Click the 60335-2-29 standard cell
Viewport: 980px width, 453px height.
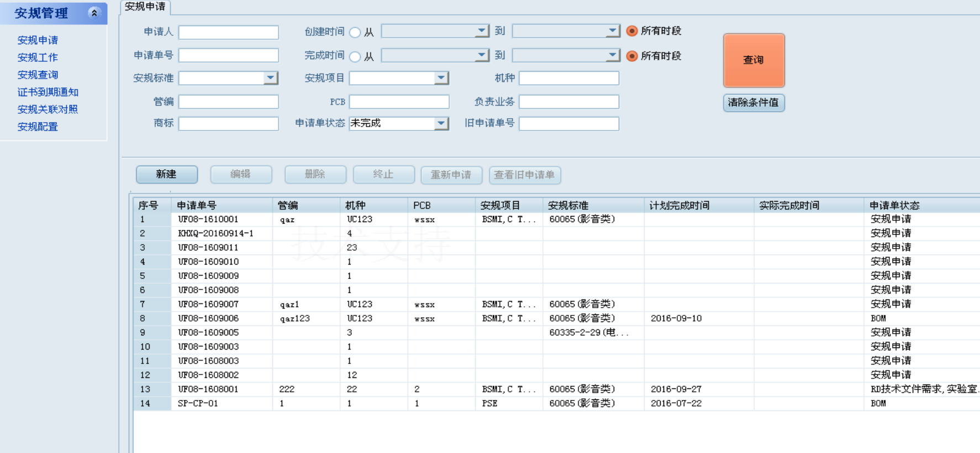pos(594,333)
